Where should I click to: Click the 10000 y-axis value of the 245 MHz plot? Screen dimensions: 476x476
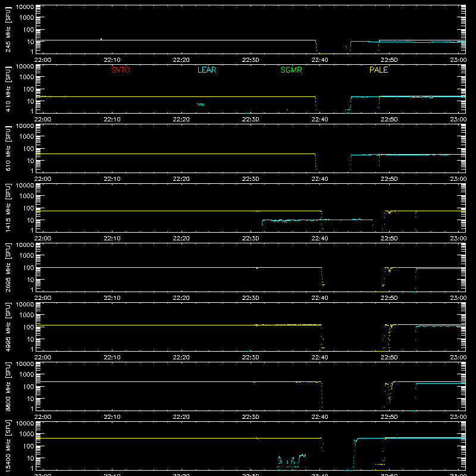[25, 7]
